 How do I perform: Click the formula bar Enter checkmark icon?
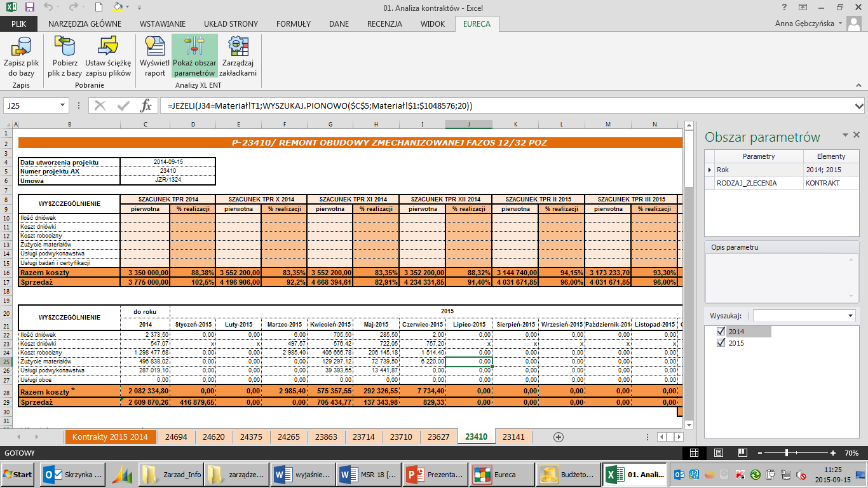tap(123, 105)
